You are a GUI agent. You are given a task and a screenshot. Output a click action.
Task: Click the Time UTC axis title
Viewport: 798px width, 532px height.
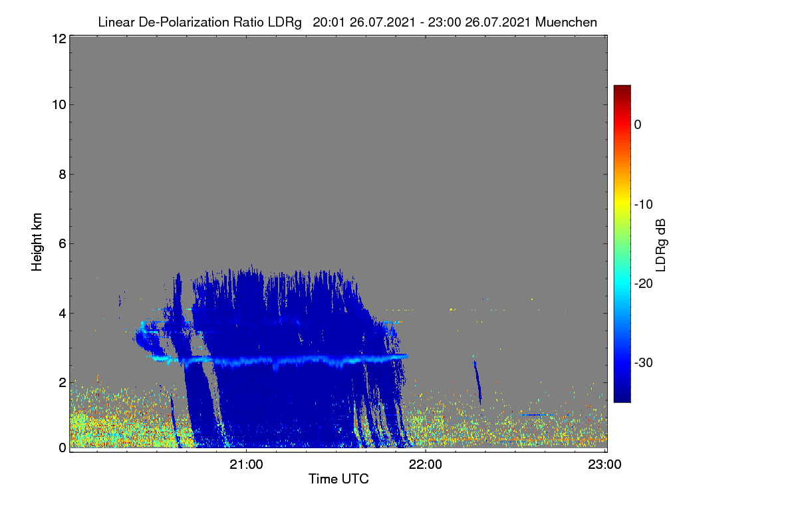point(338,479)
